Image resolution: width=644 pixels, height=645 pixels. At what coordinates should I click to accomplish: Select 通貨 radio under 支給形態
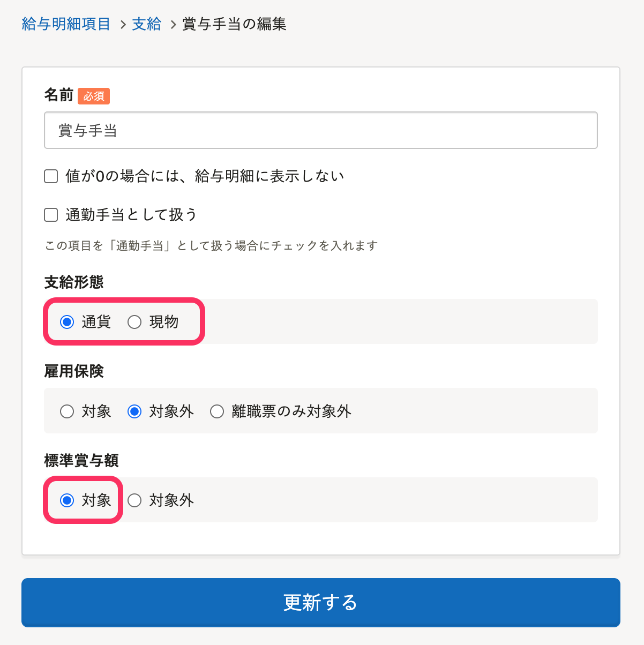[x=67, y=322]
